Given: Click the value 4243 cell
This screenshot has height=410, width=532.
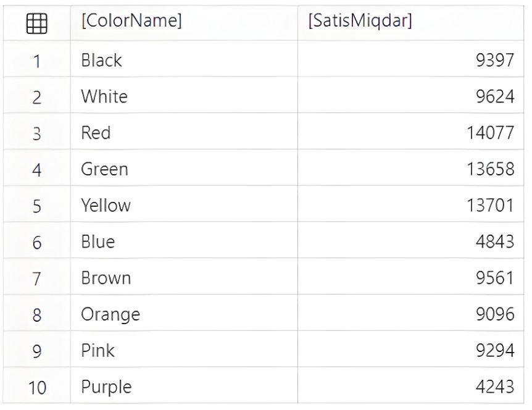Looking at the screenshot, I should [x=495, y=387].
